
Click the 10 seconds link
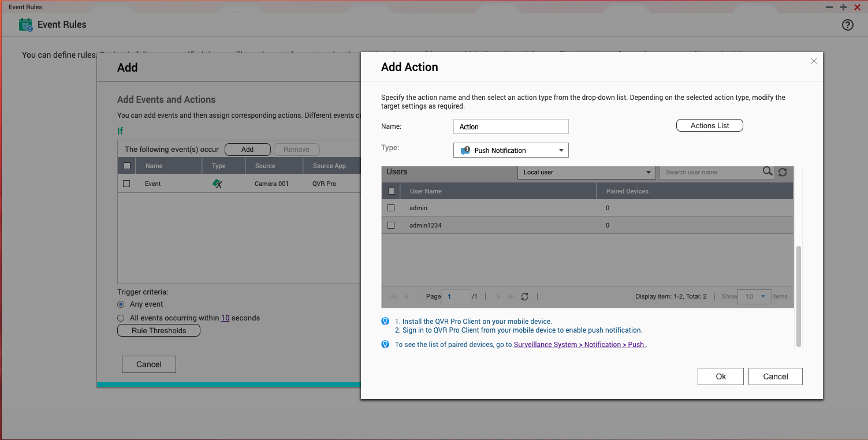(x=225, y=318)
